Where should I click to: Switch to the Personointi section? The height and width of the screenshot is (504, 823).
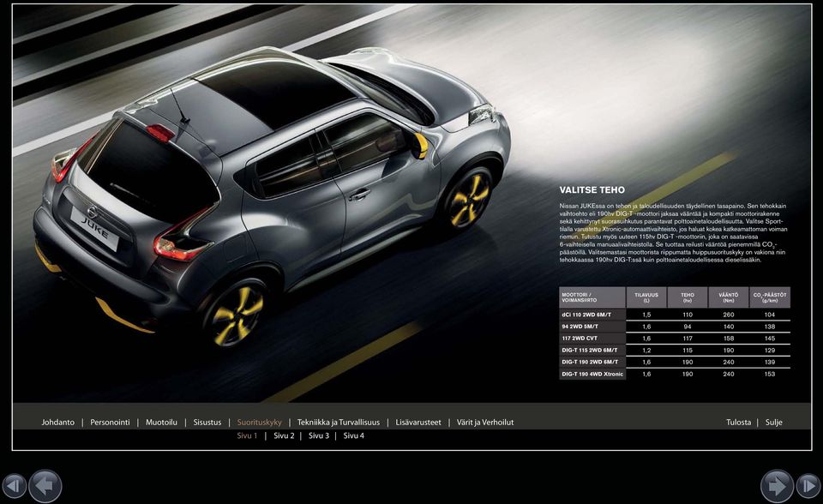[x=110, y=422]
